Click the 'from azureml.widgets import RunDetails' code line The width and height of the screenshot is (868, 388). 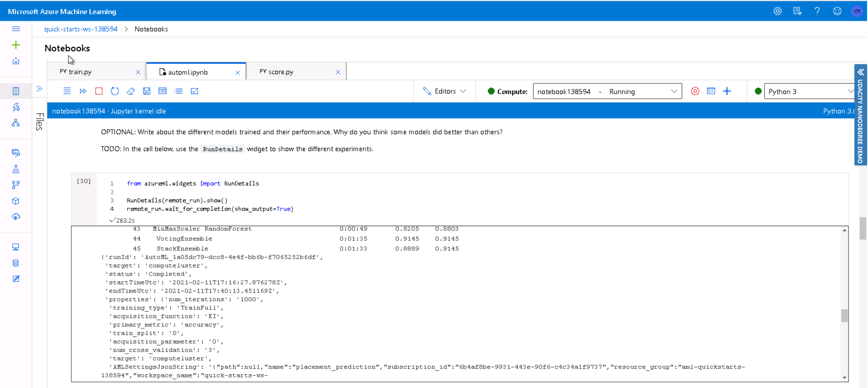pyautogui.click(x=193, y=183)
